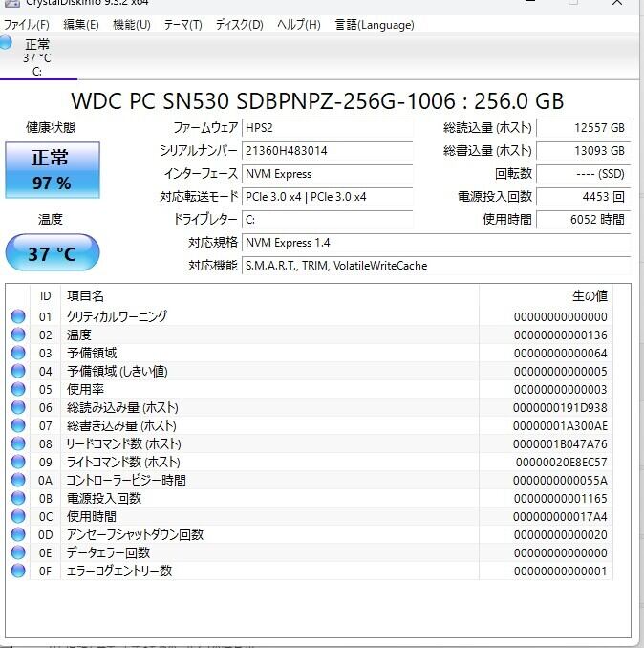Click raw value 0000000017A4

pyautogui.click(x=560, y=516)
